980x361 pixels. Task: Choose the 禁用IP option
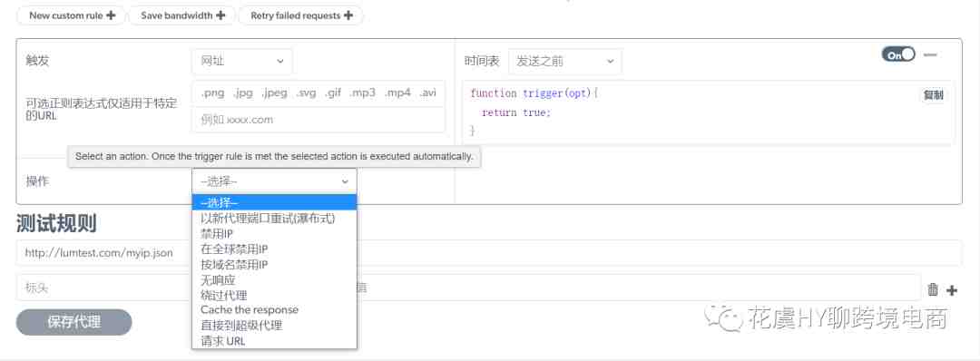click(x=274, y=234)
